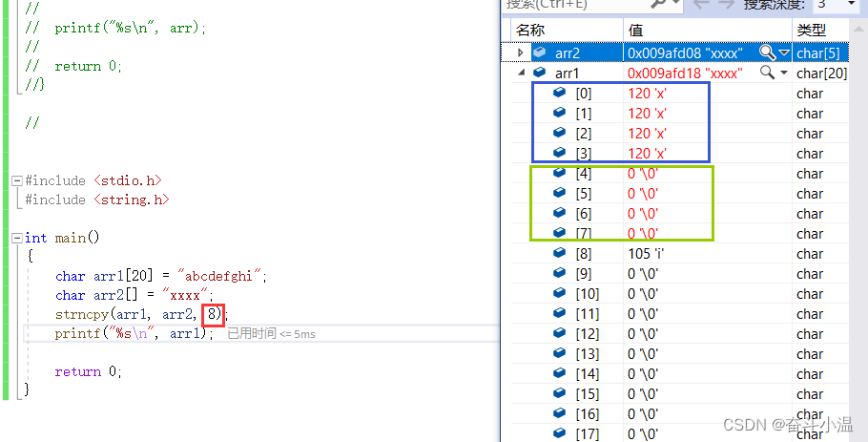Click the uncommented return 0; line in main

click(89, 371)
